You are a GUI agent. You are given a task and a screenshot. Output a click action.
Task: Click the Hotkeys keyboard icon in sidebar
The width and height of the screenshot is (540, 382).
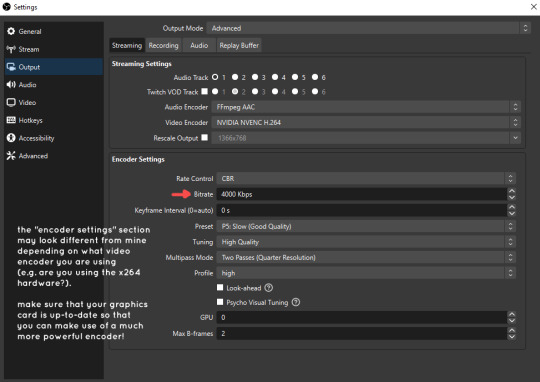(11, 120)
